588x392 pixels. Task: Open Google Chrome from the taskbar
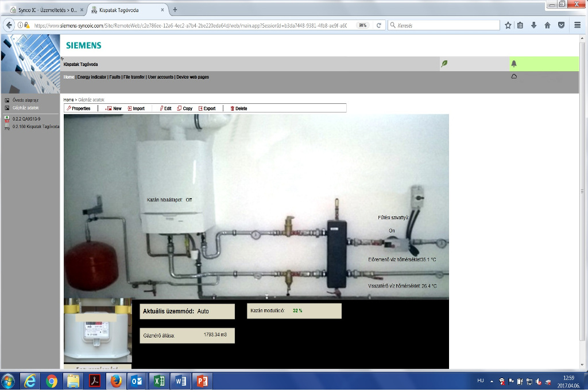(51, 382)
